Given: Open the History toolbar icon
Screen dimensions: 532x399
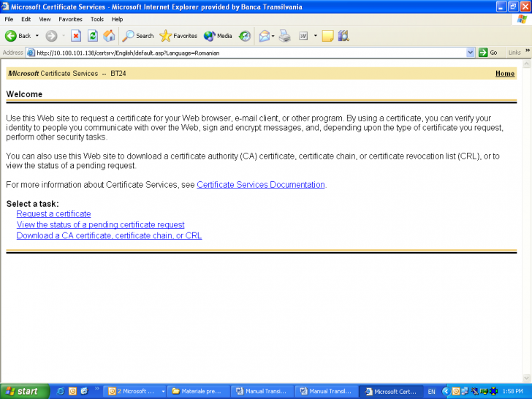Looking at the screenshot, I should (x=244, y=36).
